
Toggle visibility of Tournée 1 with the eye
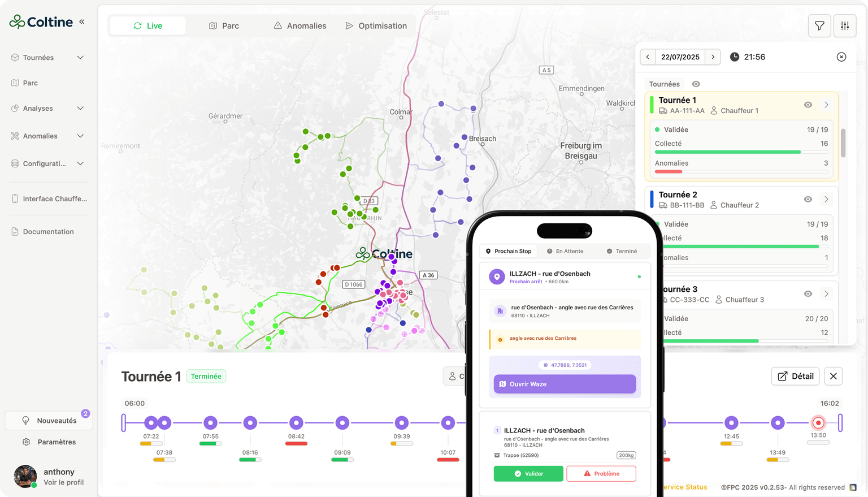(x=808, y=105)
